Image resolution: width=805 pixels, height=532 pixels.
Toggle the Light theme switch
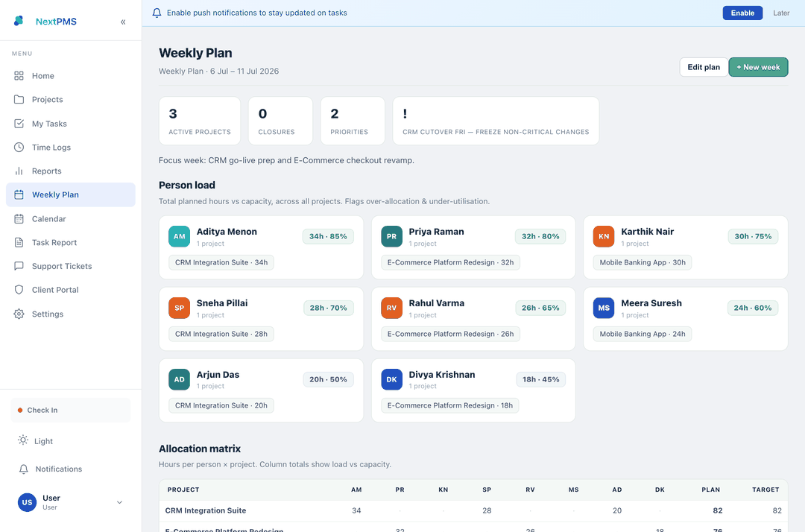pyautogui.click(x=70, y=440)
